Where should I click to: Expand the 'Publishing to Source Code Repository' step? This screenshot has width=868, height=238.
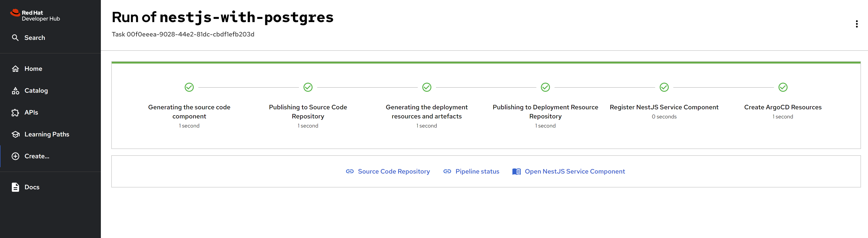click(308, 111)
